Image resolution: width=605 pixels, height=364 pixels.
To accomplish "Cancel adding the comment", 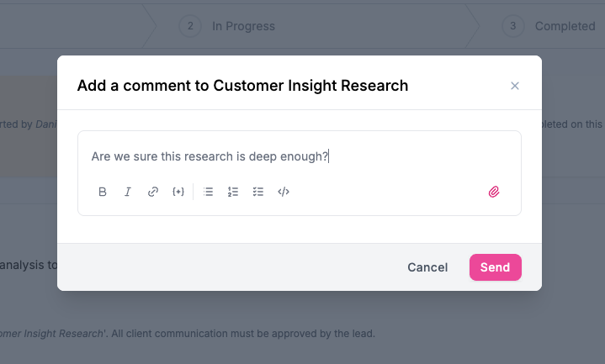I will [x=427, y=267].
